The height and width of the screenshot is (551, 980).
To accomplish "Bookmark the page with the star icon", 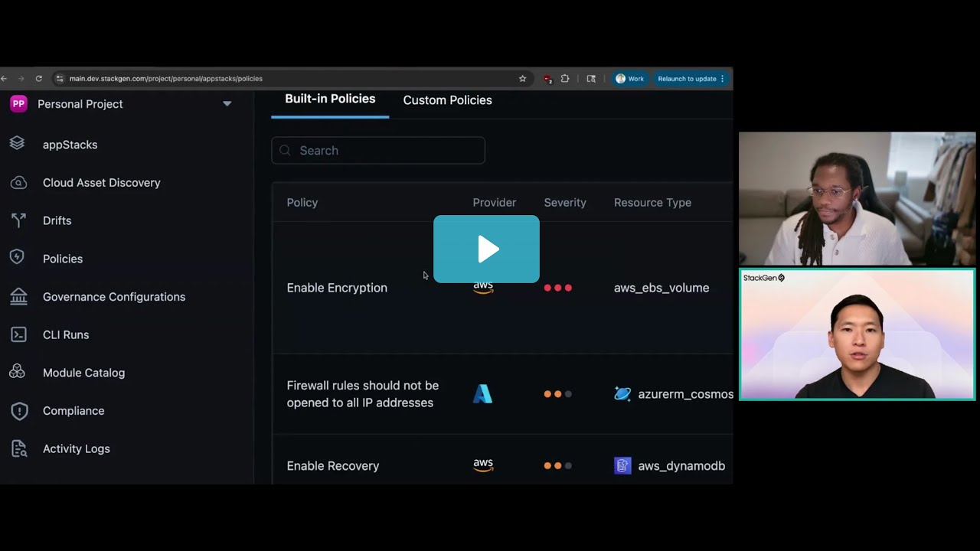I will [x=523, y=78].
